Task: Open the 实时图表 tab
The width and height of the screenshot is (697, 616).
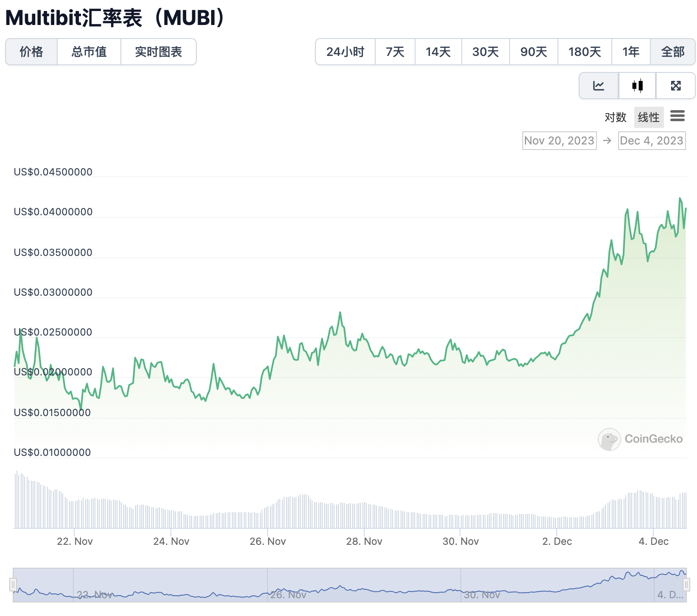Action: coord(159,52)
